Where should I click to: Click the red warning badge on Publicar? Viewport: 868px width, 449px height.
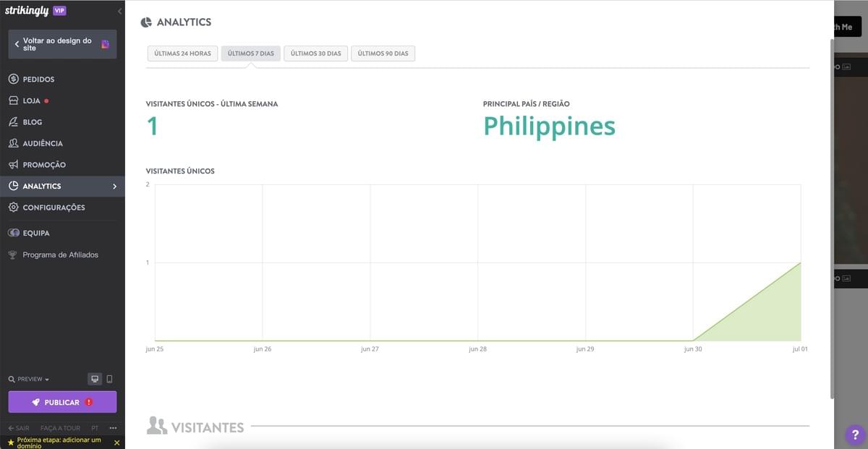coord(89,402)
